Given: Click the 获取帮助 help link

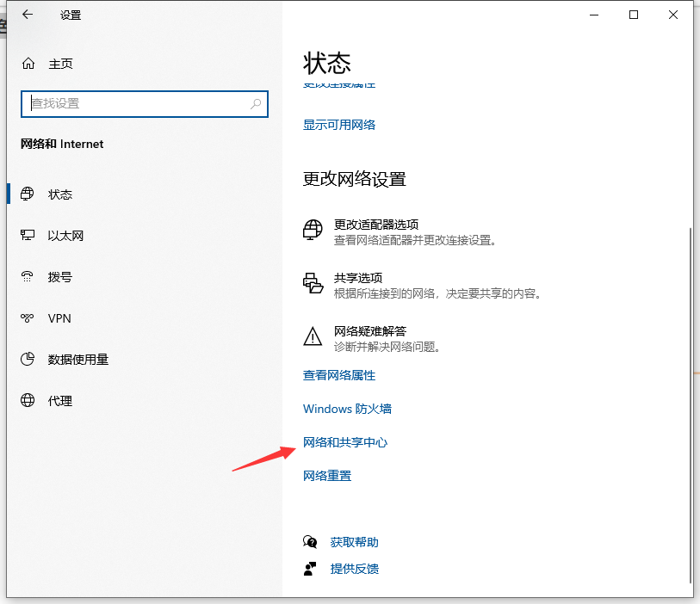Looking at the screenshot, I should [x=354, y=542].
